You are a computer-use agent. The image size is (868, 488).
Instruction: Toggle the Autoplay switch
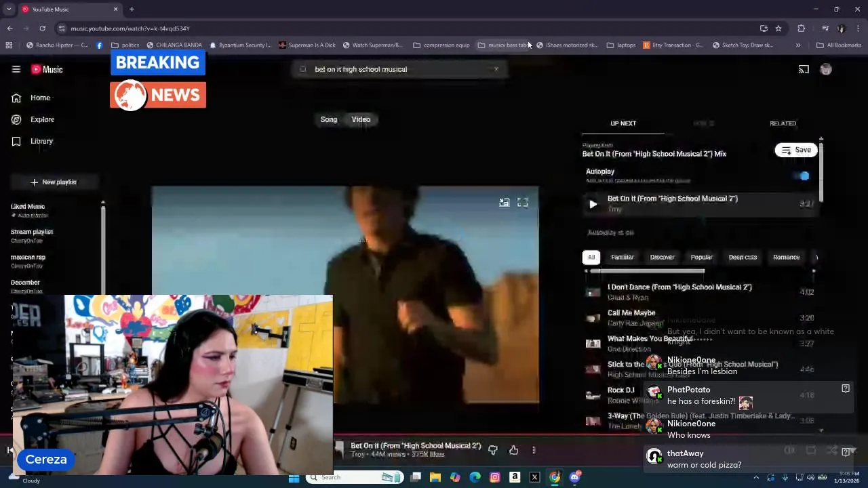tap(802, 176)
